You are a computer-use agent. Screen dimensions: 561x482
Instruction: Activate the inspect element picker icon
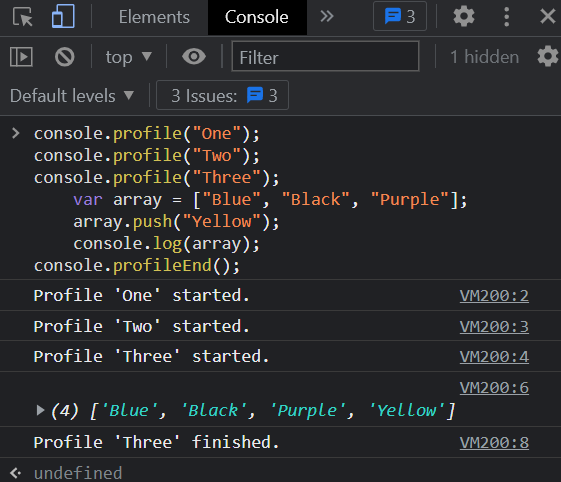23,17
